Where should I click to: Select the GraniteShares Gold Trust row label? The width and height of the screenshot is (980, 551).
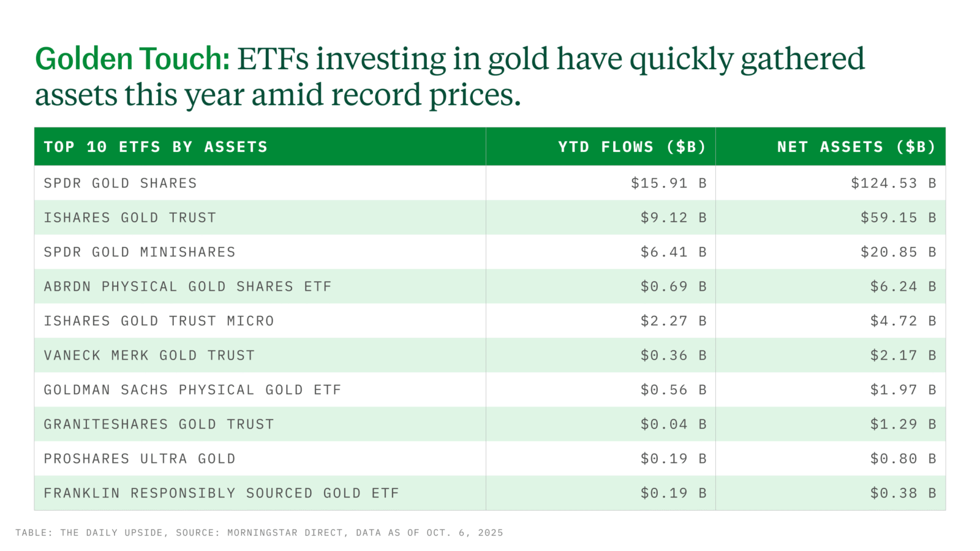pyautogui.click(x=159, y=424)
